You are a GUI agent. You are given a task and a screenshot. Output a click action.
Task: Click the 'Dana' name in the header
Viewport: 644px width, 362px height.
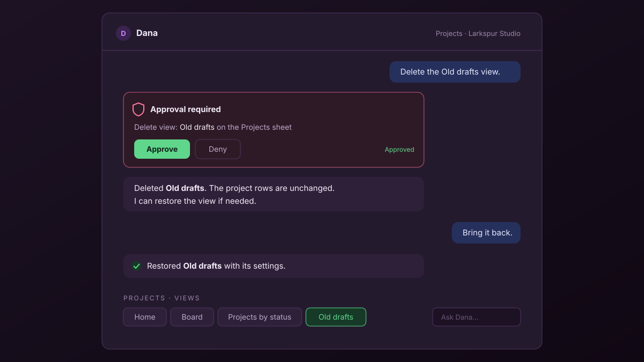click(147, 33)
